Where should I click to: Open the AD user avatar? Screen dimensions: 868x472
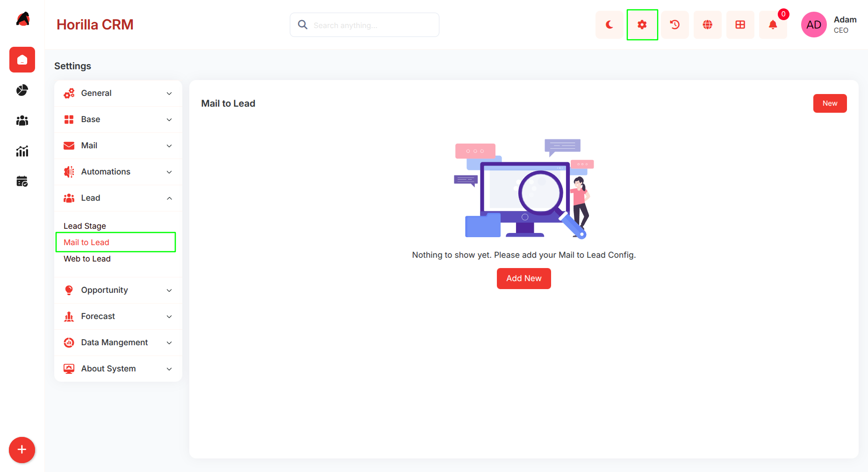814,25
